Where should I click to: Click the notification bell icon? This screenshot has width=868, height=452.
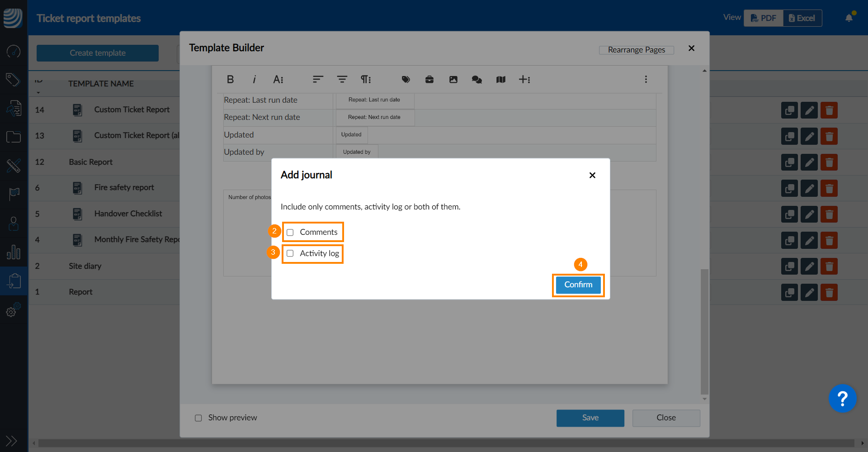[849, 18]
